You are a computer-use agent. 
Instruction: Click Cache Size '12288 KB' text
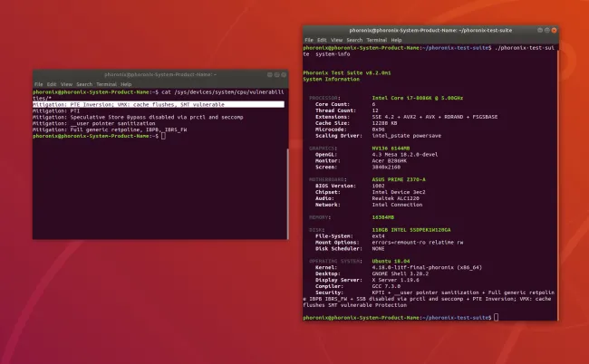click(x=384, y=123)
